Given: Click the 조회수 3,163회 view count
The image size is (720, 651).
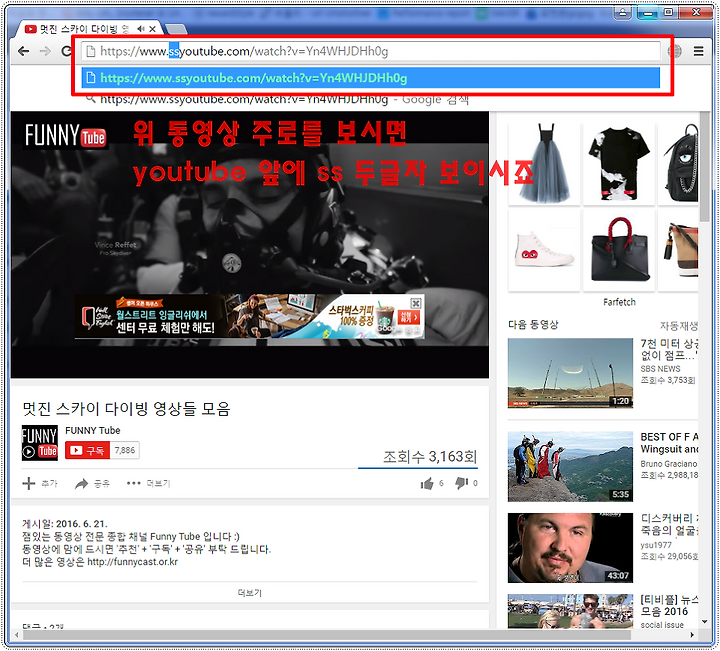Looking at the screenshot, I should coord(430,456).
